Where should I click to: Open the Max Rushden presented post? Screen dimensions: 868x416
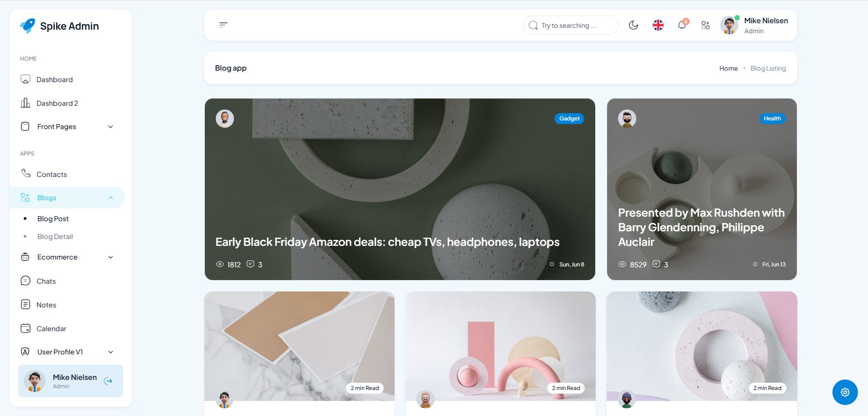click(702, 227)
